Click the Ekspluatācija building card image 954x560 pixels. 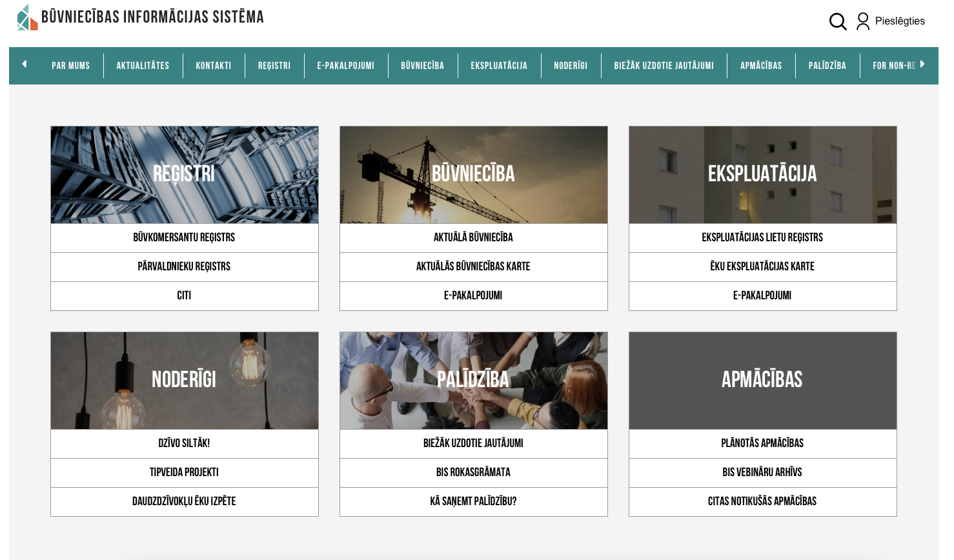point(763,175)
